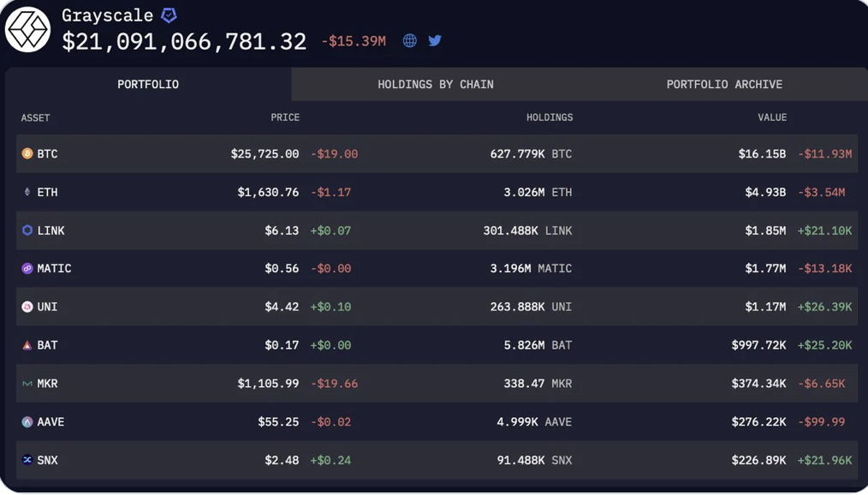Switch to Holdings By Chain tab
868x495 pixels.
(436, 84)
